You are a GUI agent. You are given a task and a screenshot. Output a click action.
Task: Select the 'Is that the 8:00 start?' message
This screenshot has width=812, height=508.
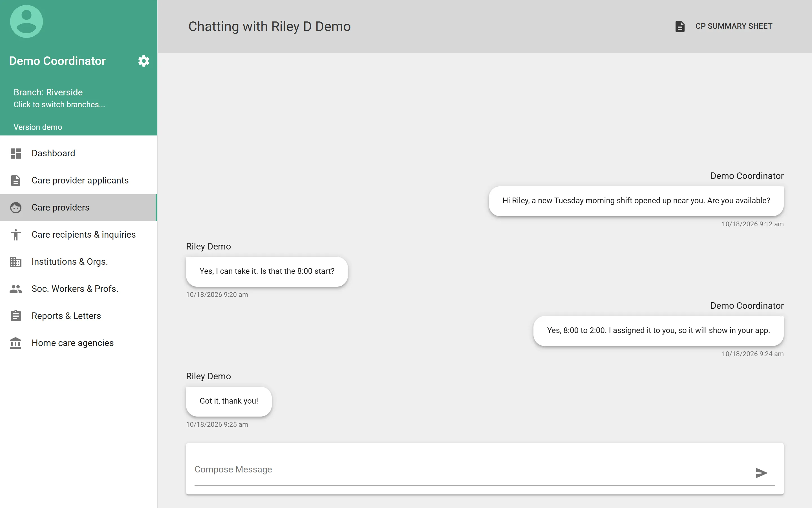(x=267, y=271)
